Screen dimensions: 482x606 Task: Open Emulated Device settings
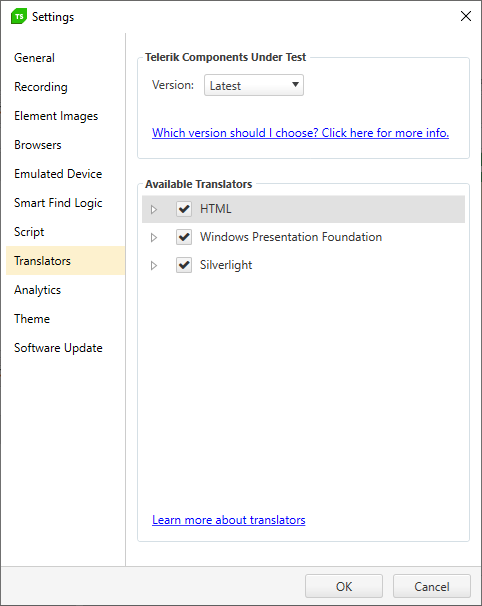click(58, 174)
